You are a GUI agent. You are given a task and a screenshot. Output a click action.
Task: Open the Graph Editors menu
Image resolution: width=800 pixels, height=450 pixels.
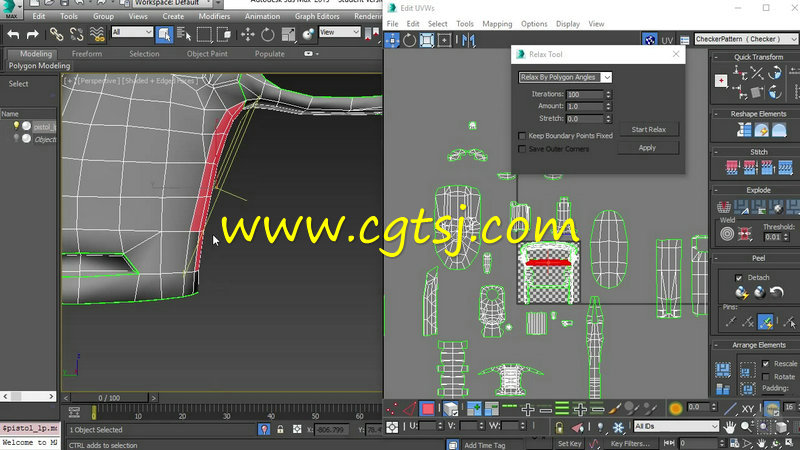pos(317,16)
